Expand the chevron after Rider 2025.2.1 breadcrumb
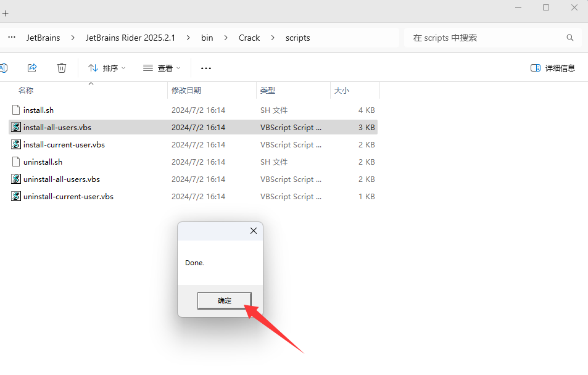588x375 pixels. pos(188,38)
